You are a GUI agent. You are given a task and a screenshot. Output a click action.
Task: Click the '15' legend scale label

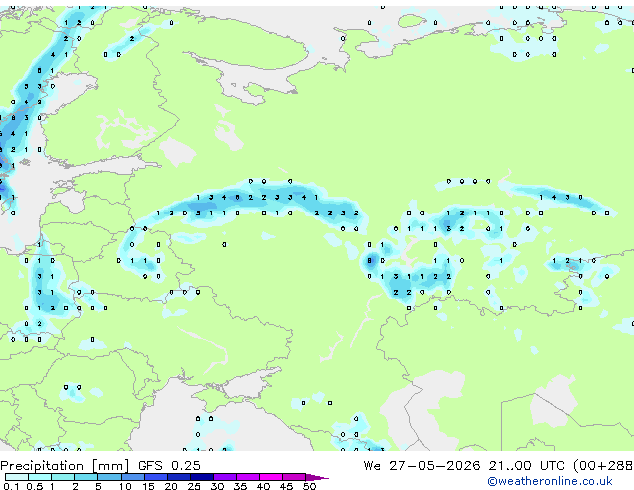(x=148, y=486)
